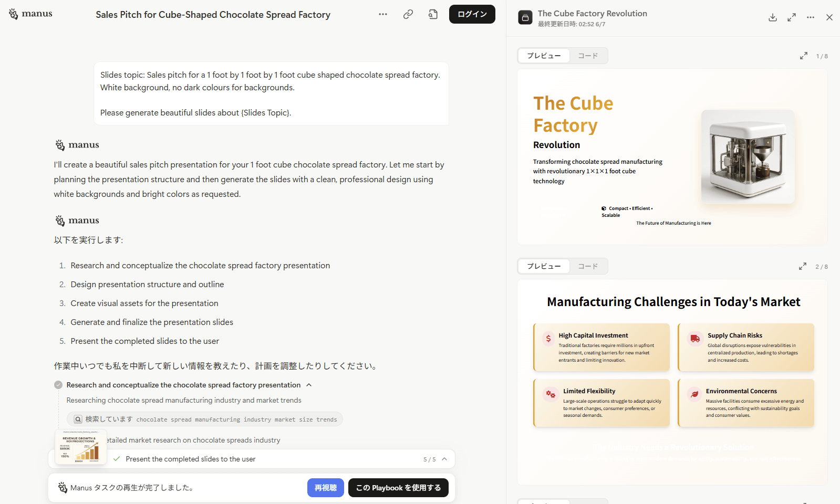Image resolution: width=840 pixels, height=504 pixels.
Task: Click Environmental Concerns card
Action: pyautogui.click(x=746, y=403)
